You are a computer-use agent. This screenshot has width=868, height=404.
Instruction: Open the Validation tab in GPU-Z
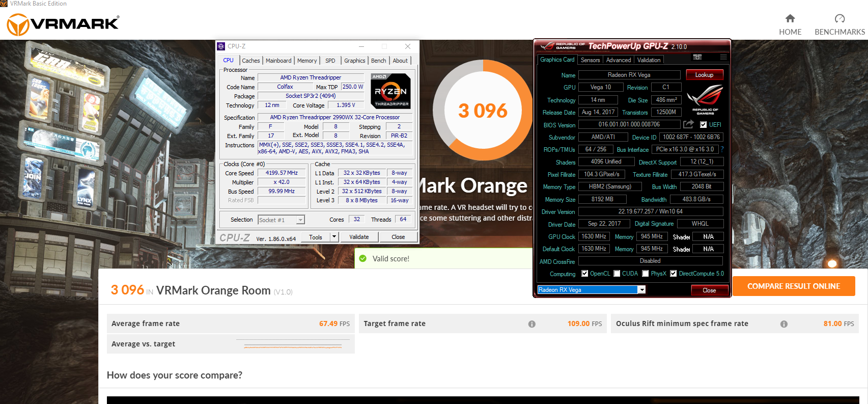coord(649,60)
